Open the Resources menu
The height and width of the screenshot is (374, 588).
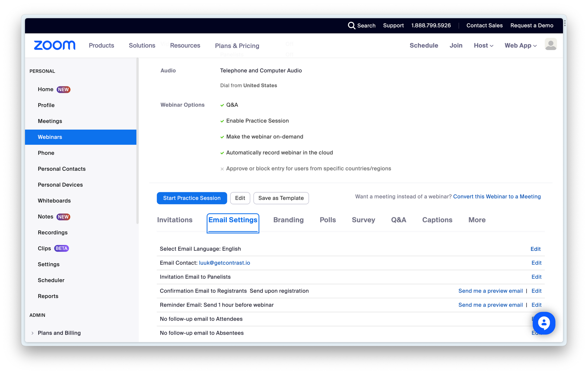coord(185,46)
